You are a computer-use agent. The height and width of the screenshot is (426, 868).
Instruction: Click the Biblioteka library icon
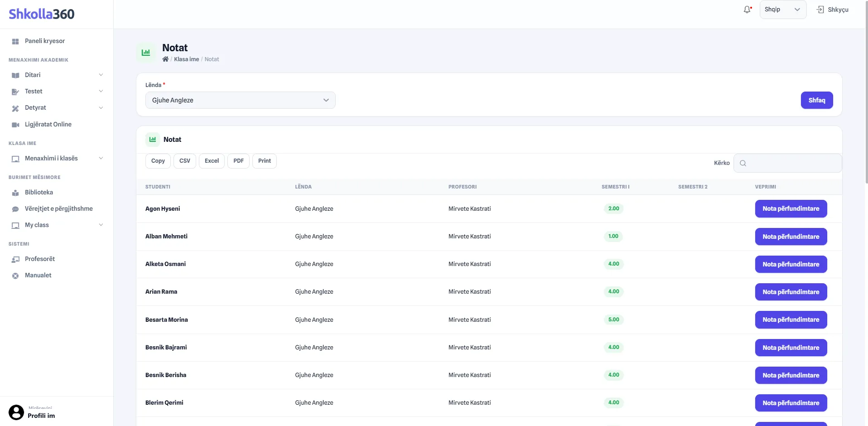(15, 193)
